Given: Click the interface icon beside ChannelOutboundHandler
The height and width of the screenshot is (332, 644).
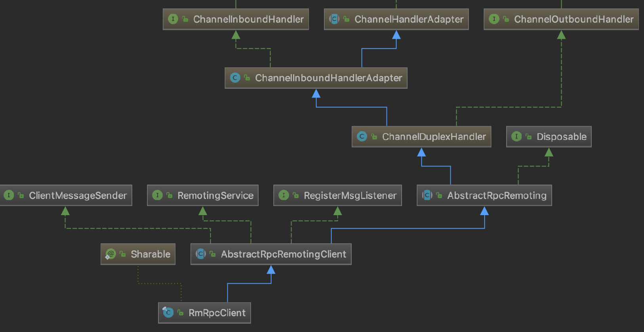Looking at the screenshot, I should (x=494, y=19).
